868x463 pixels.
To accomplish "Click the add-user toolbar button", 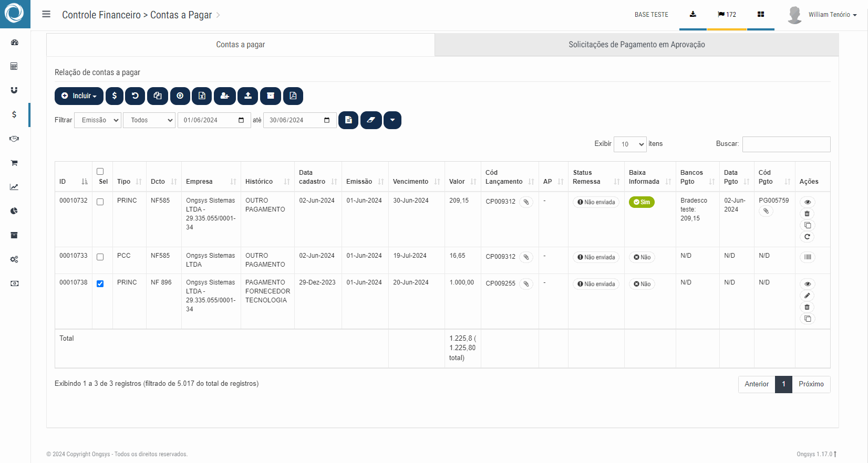I will 225,96.
